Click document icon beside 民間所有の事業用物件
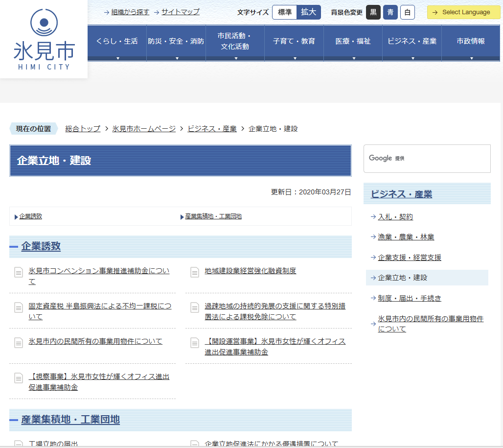 pyautogui.click(x=19, y=343)
